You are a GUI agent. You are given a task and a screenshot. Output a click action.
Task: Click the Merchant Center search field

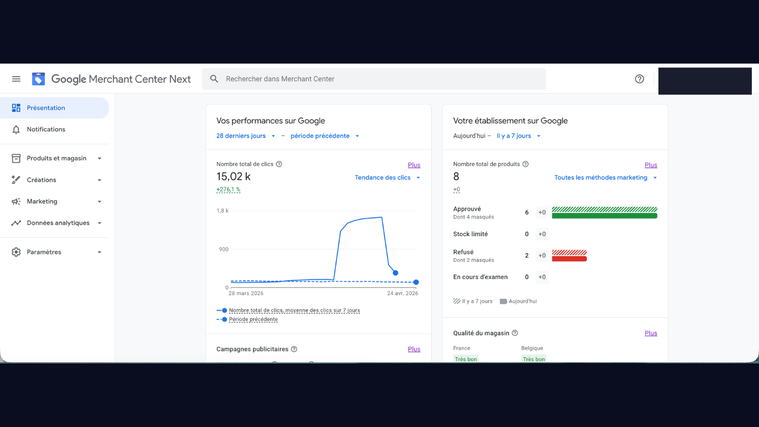(375, 79)
